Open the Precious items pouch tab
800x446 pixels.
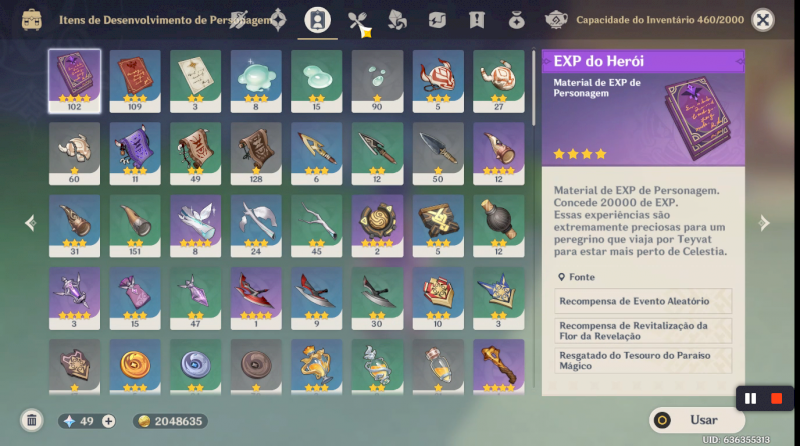pyautogui.click(x=516, y=20)
